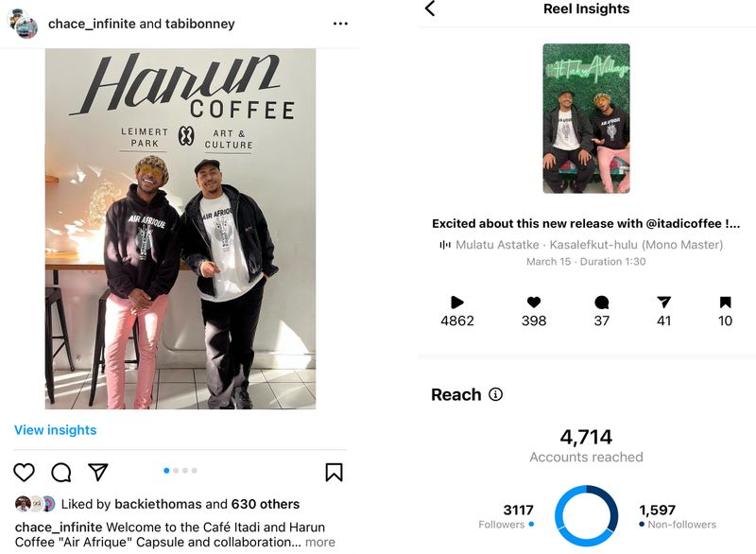Open comments with the speech bubble icon

pyautogui.click(x=61, y=473)
